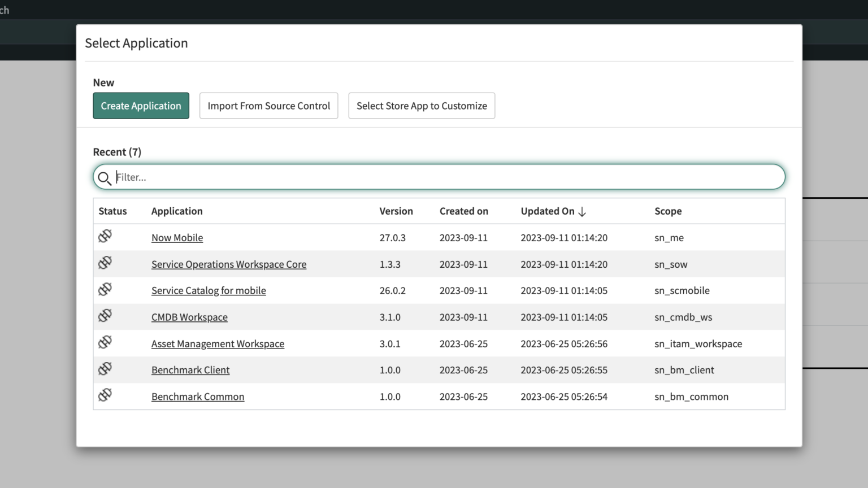Image resolution: width=868 pixels, height=488 pixels.
Task: Select the status icon next to Service Catalog for mobile
Action: point(105,289)
